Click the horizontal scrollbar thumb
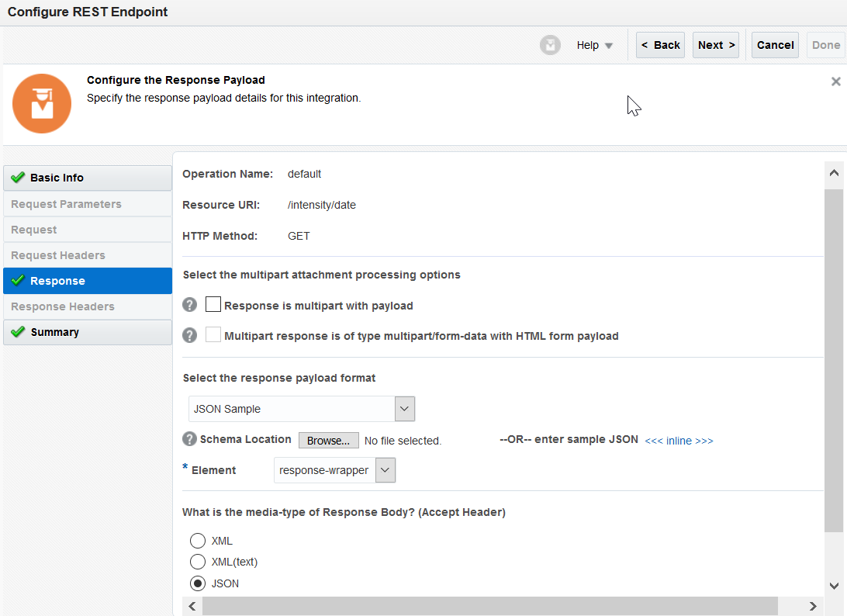The height and width of the screenshot is (616, 847). click(490, 606)
